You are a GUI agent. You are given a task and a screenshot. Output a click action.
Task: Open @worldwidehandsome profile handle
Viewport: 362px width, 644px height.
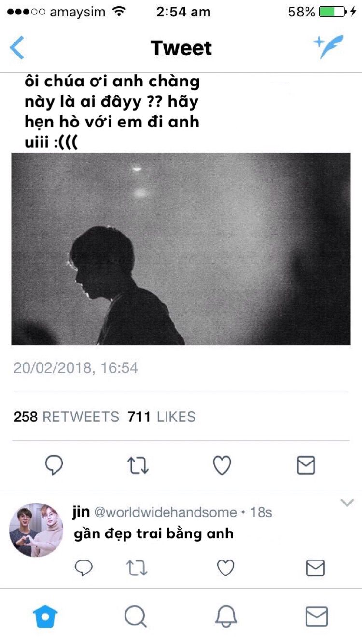point(166,512)
